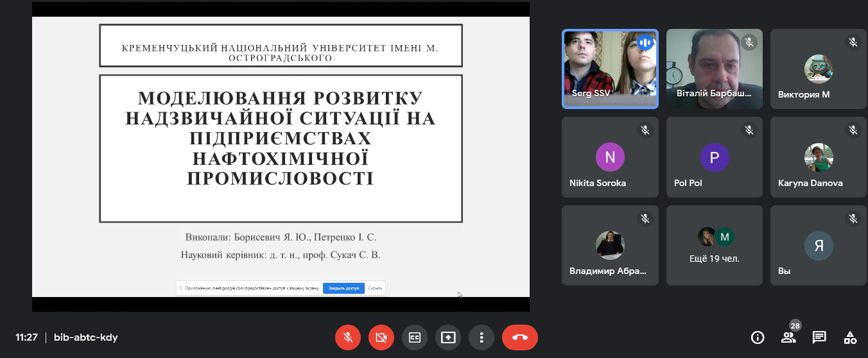Click your own 'Вы' avatar
This screenshot has height=358, width=868.
click(819, 245)
